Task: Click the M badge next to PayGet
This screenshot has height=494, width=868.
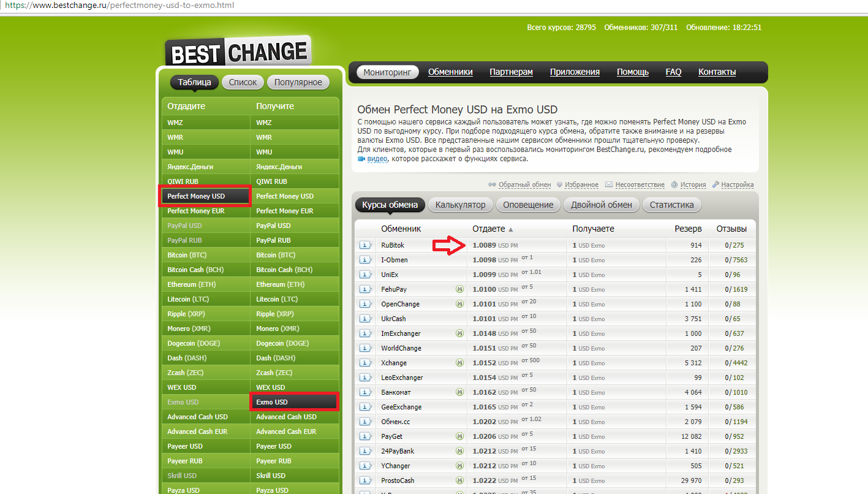Action: click(459, 436)
